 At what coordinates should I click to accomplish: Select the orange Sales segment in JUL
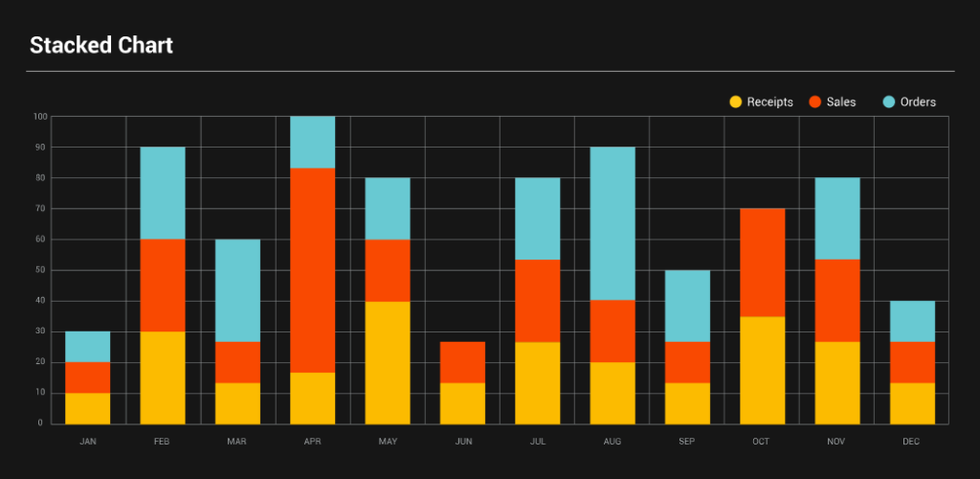[x=537, y=301]
